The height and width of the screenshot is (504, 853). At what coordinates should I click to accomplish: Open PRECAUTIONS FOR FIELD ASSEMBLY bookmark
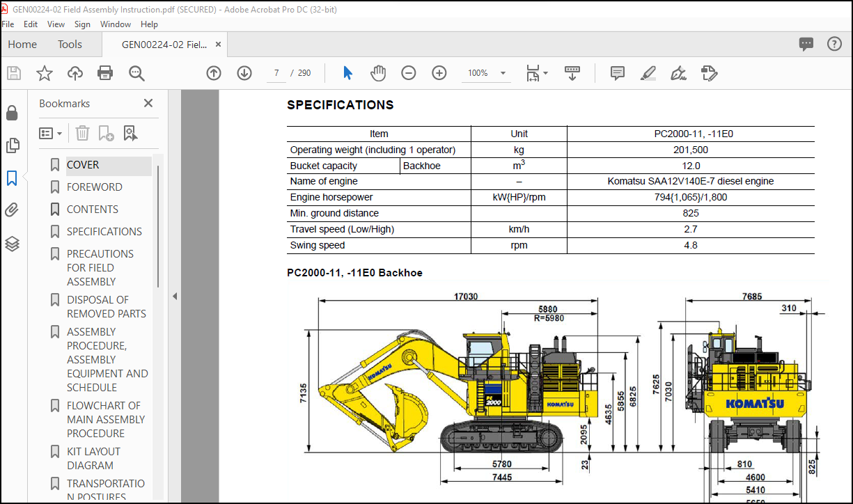coord(100,268)
